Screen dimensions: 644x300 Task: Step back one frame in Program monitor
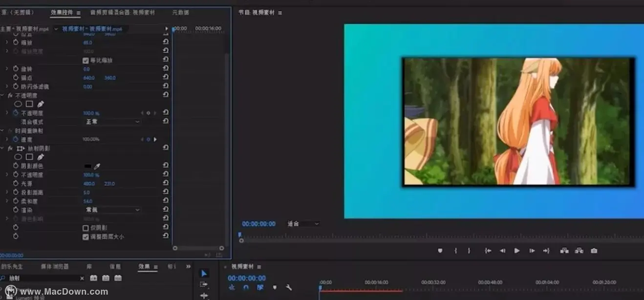pyautogui.click(x=502, y=251)
